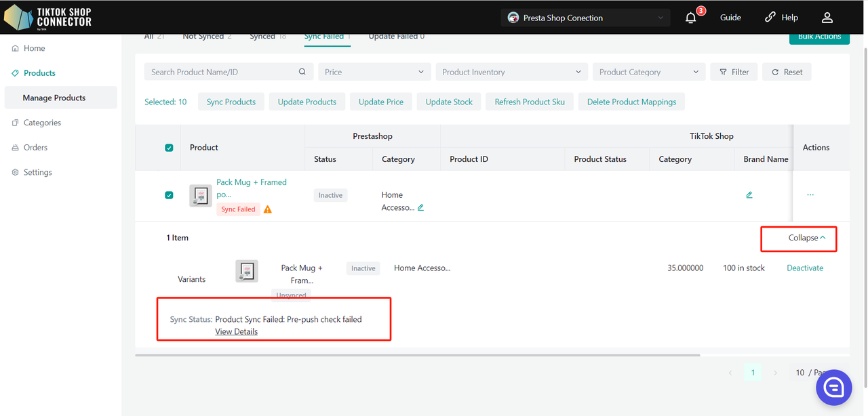Screen dimensions: 868x416
Task: Open the Help link in the header
Action: tap(781, 18)
